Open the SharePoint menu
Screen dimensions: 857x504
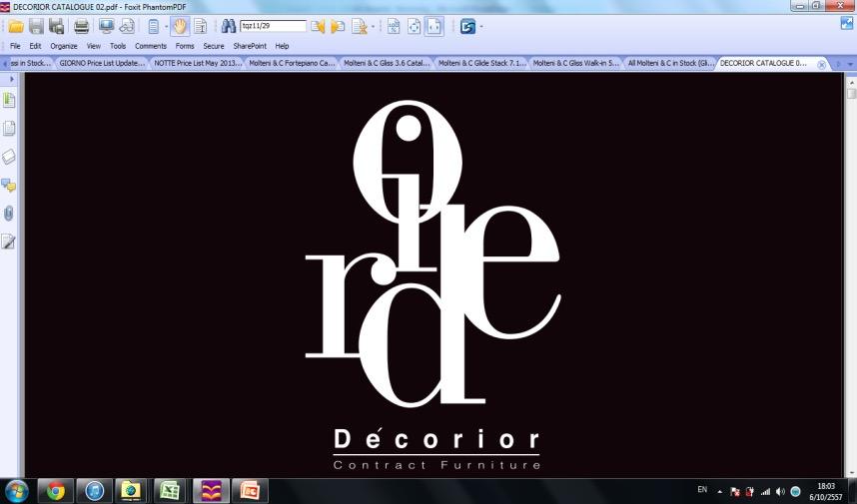(250, 46)
